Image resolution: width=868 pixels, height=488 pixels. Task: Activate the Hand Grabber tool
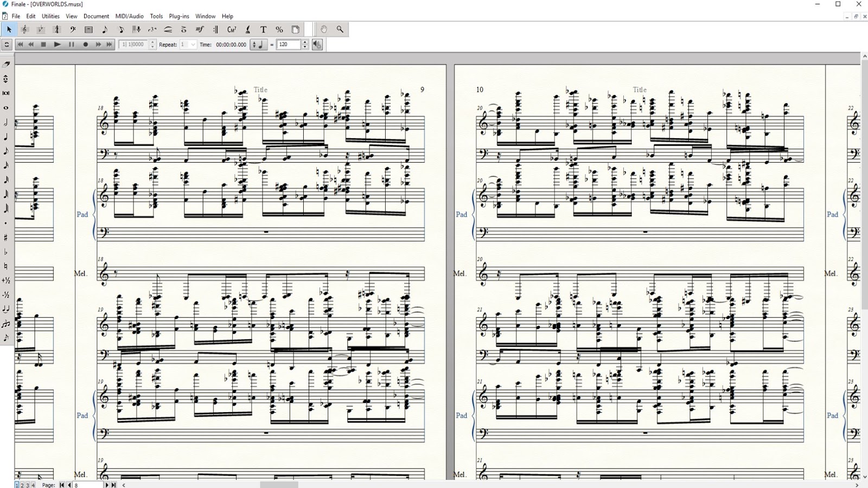pyautogui.click(x=324, y=29)
